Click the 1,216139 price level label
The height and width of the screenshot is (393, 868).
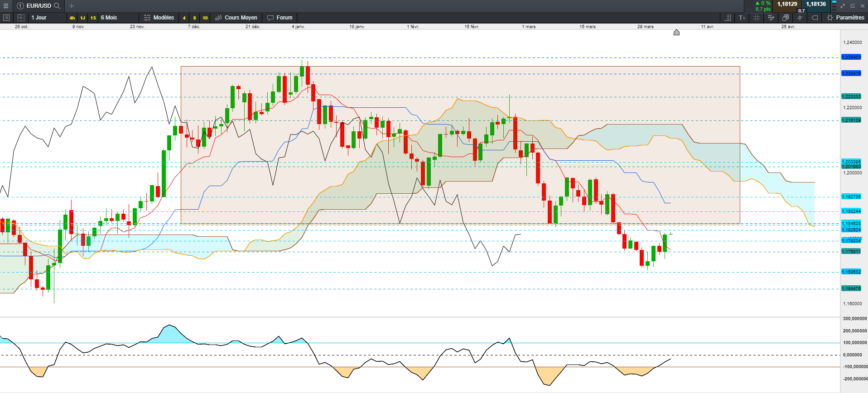[851, 120]
